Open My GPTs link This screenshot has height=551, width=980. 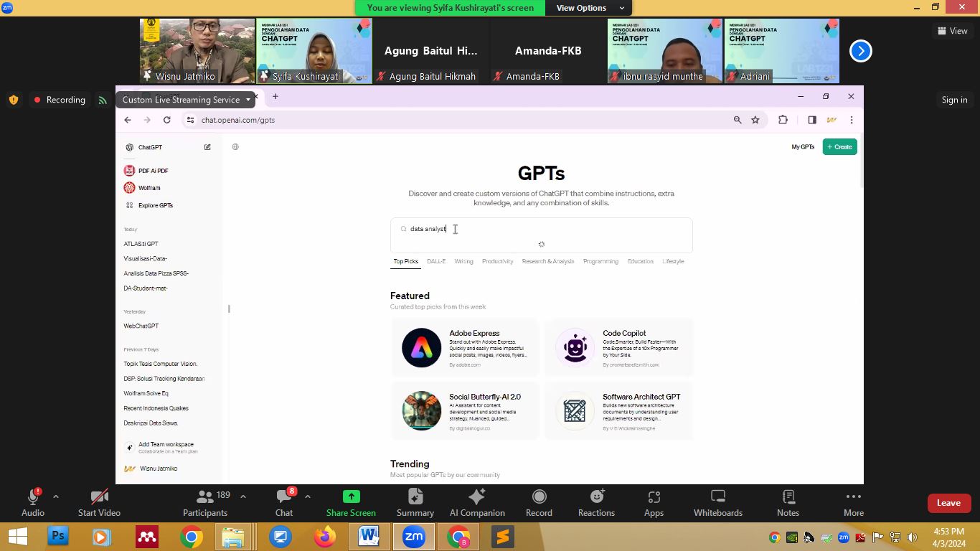(803, 147)
